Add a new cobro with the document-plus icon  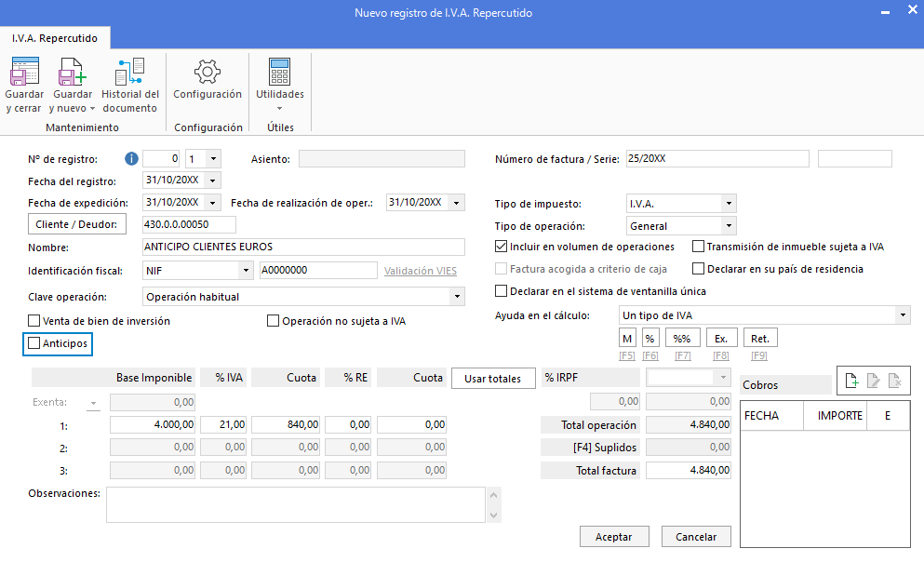[x=851, y=381]
